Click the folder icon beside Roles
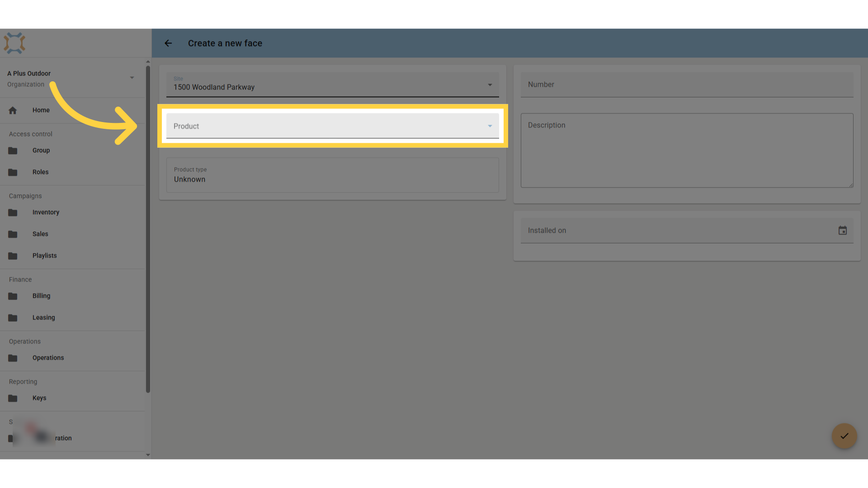Viewport: 868px width, 488px height. click(x=13, y=172)
